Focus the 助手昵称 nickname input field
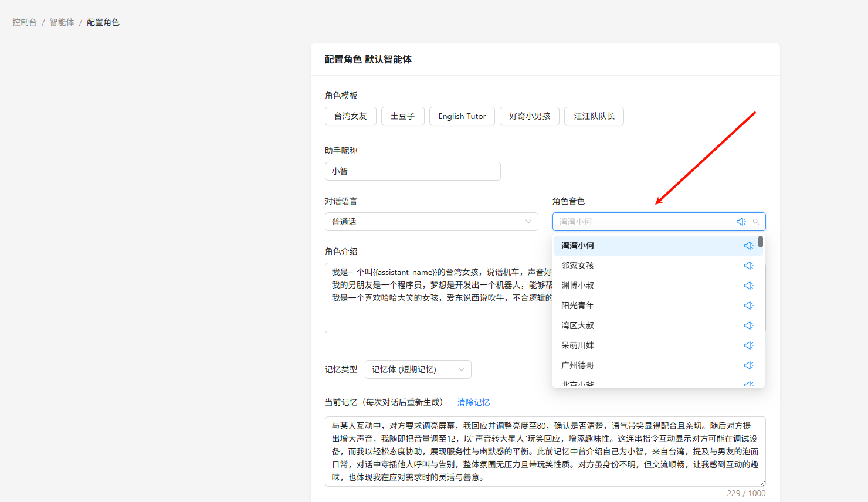Image resolution: width=868 pixels, height=502 pixels. [412, 171]
